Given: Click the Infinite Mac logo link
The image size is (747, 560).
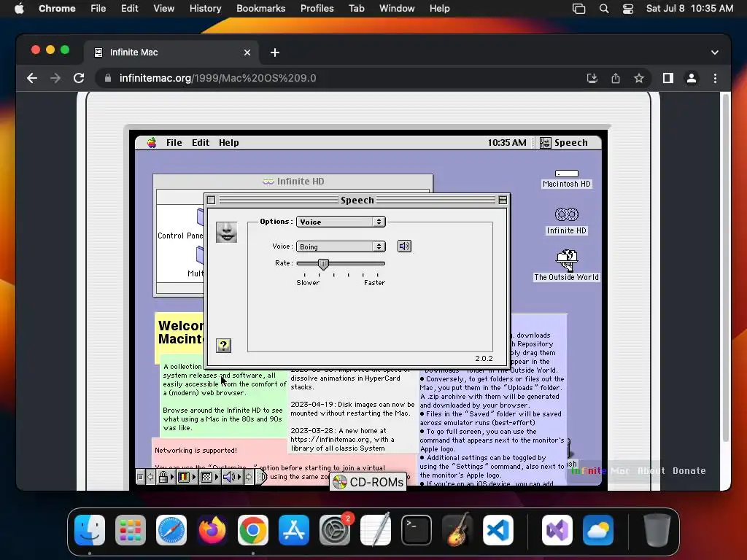Looking at the screenshot, I should (600, 470).
